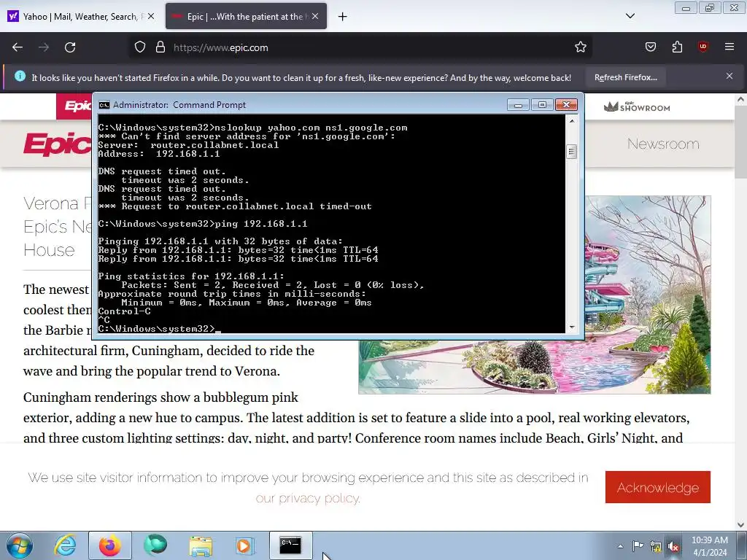Go back using Firefox back arrow
The height and width of the screenshot is (560, 747).
click(x=18, y=47)
